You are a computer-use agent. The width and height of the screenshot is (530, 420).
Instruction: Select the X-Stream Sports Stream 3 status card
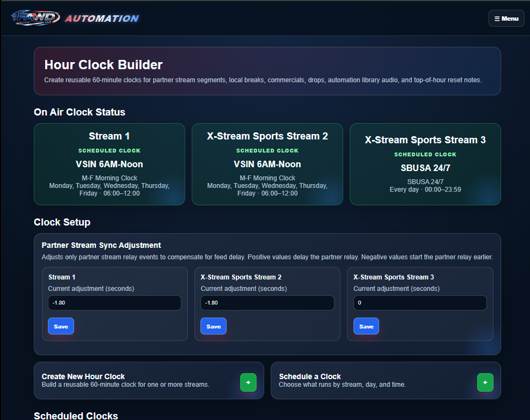click(x=425, y=164)
